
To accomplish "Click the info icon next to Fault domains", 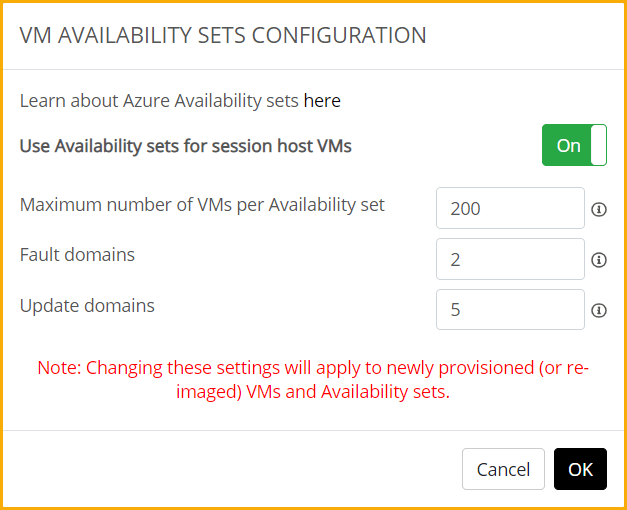I will tap(599, 260).
